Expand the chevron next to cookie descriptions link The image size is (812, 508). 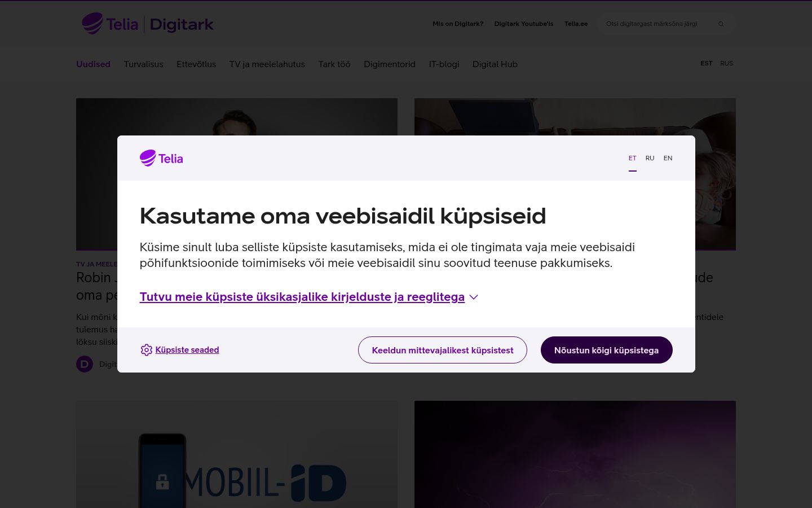coord(474,297)
